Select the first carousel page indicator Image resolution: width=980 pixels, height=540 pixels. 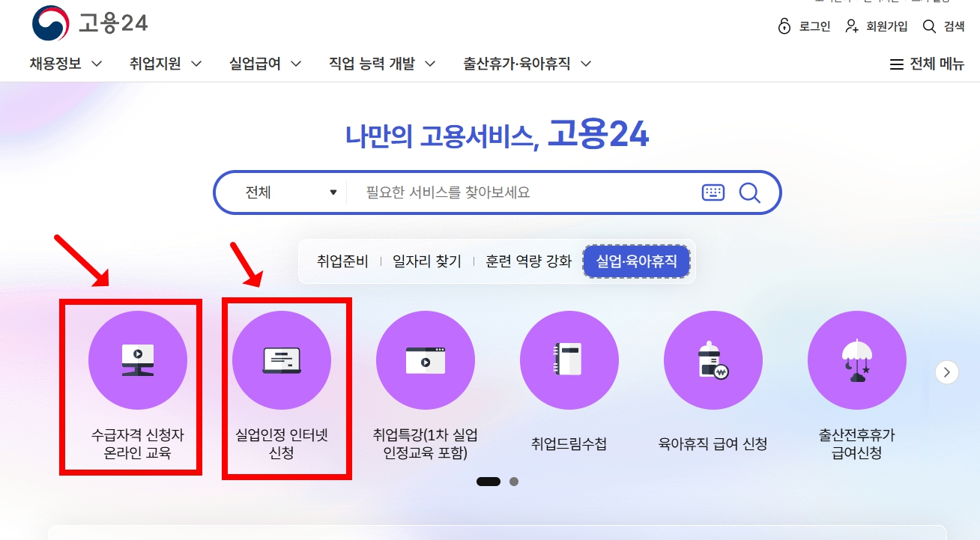[489, 482]
